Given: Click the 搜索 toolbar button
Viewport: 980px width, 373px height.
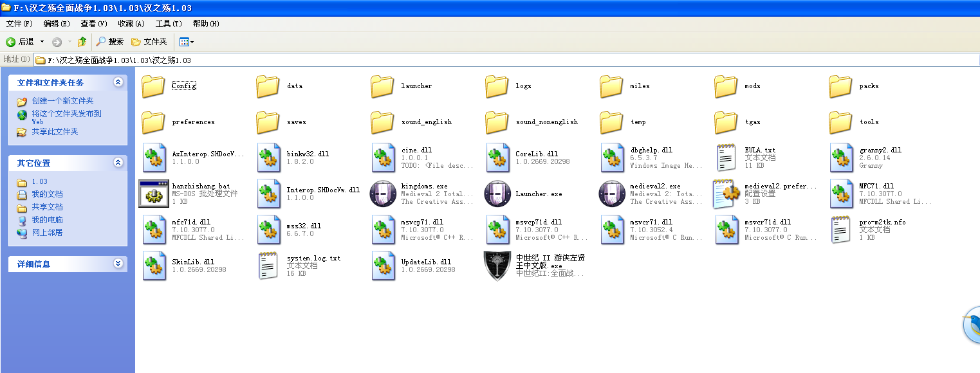Looking at the screenshot, I should click(x=110, y=42).
